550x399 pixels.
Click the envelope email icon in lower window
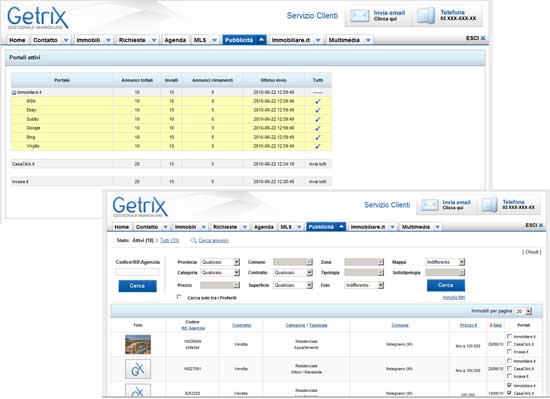click(430, 205)
